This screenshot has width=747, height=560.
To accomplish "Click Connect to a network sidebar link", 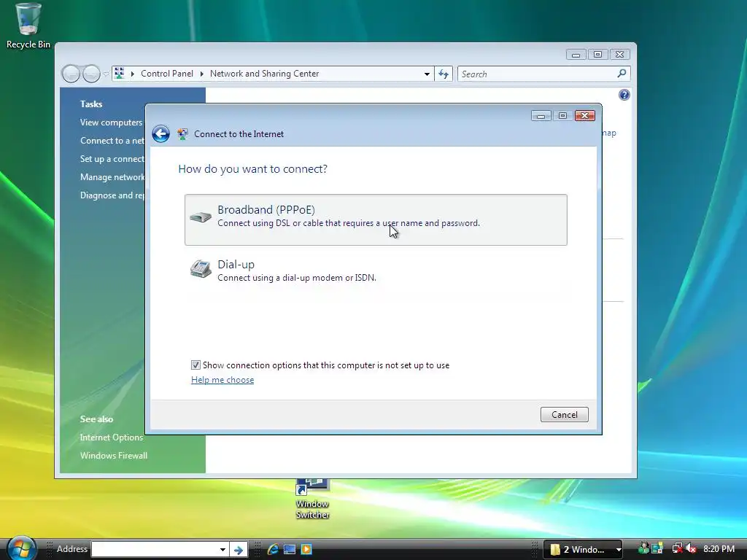I will (112, 141).
